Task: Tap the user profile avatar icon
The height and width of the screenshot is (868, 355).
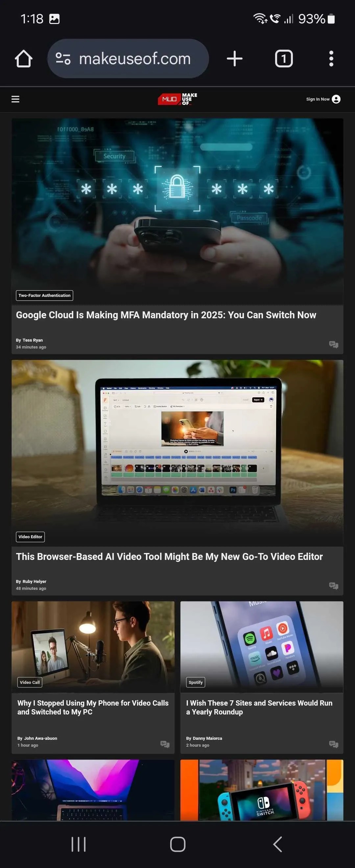Action: click(336, 99)
